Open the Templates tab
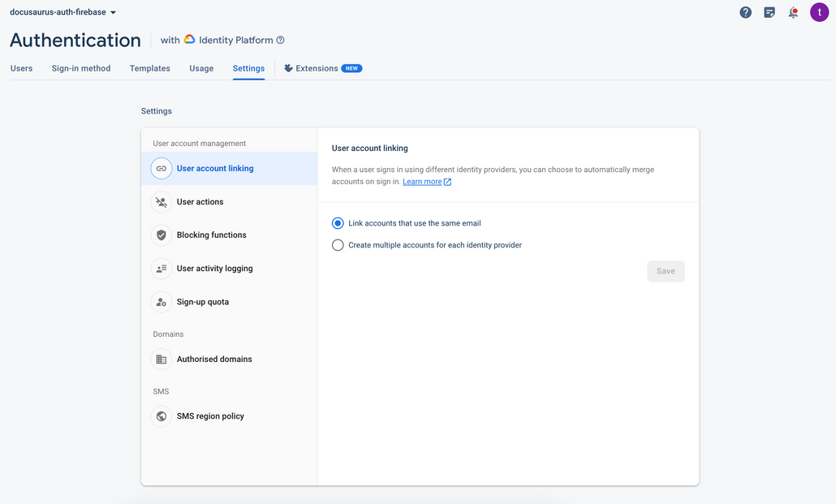This screenshot has width=836, height=504. point(149,68)
